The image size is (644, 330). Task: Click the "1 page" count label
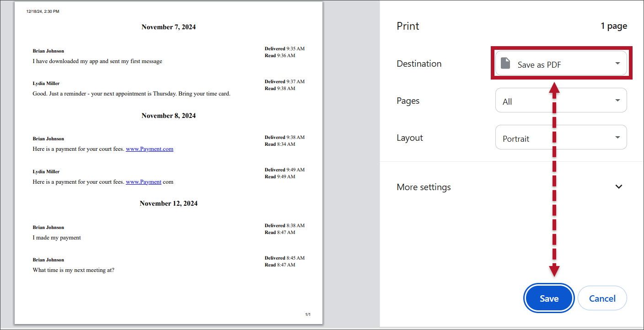point(614,26)
